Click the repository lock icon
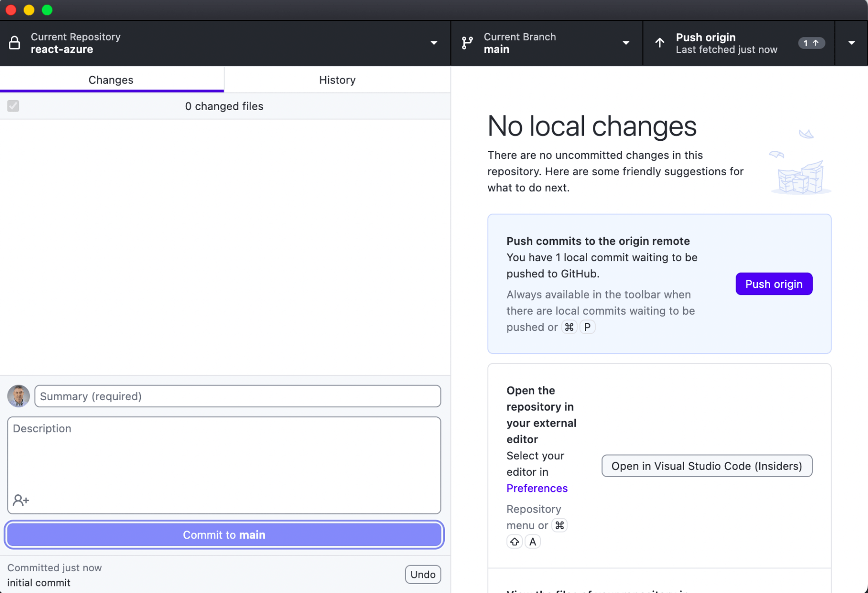The width and height of the screenshot is (868, 593). [15, 43]
